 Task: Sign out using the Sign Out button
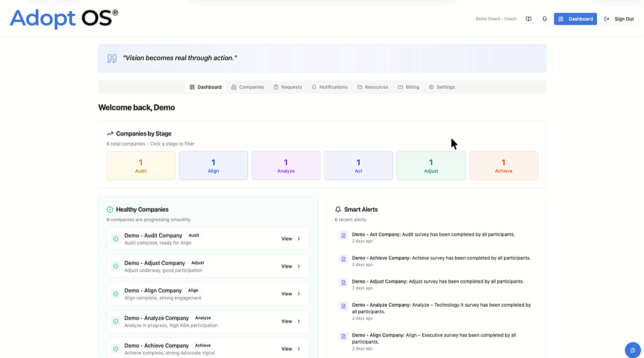click(x=620, y=18)
